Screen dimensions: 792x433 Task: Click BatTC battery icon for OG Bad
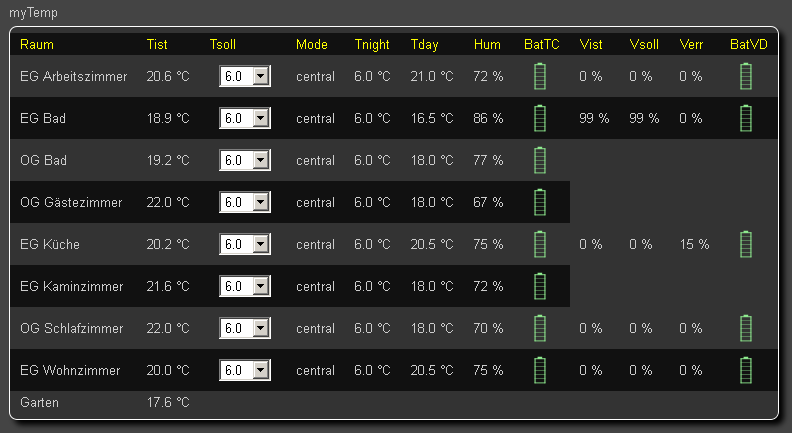point(541,160)
